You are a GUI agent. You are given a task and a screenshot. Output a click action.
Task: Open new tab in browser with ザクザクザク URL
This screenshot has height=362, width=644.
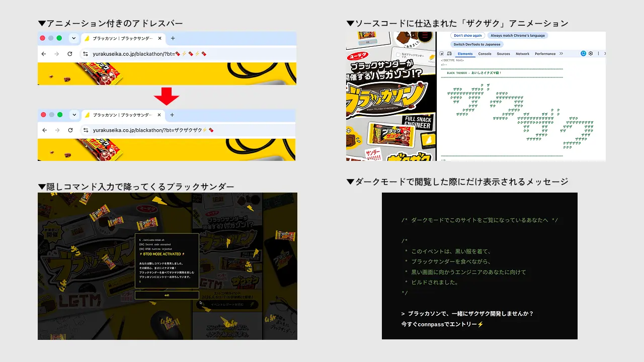(172, 115)
